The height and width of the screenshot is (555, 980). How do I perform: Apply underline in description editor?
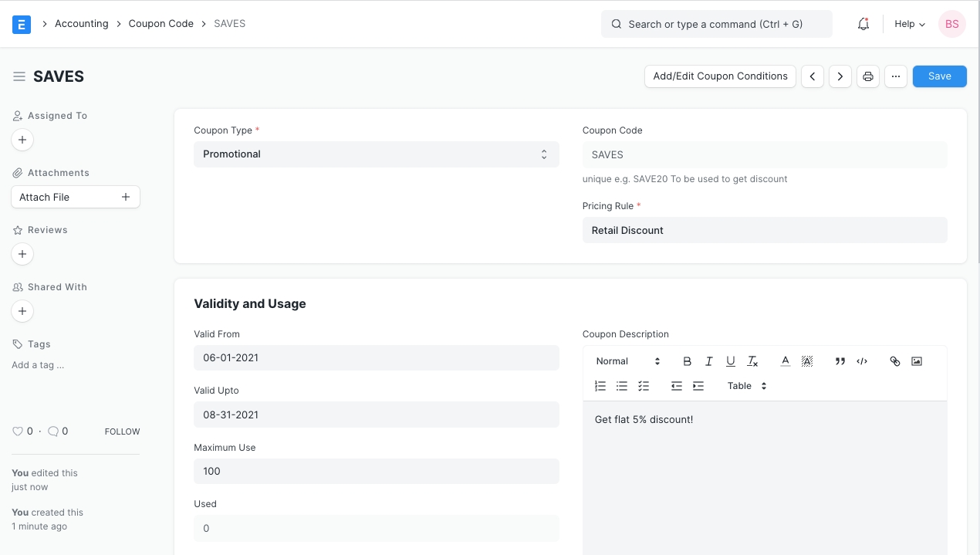730,361
